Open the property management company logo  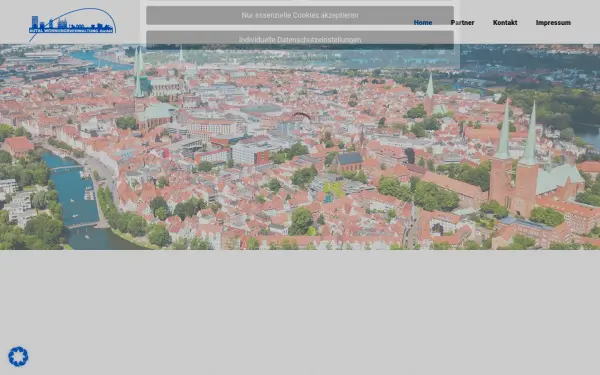[x=72, y=25]
